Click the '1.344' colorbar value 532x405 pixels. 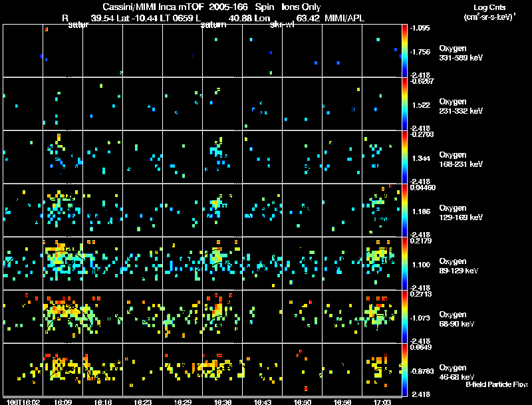pyautogui.click(x=421, y=158)
